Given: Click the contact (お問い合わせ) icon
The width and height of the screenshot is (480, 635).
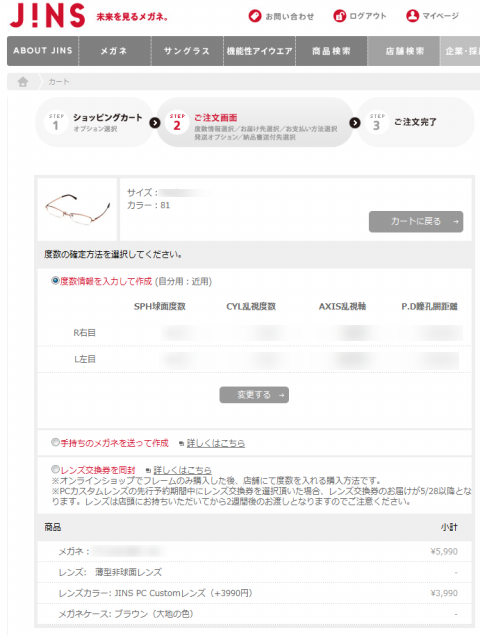Looking at the screenshot, I should [255, 16].
